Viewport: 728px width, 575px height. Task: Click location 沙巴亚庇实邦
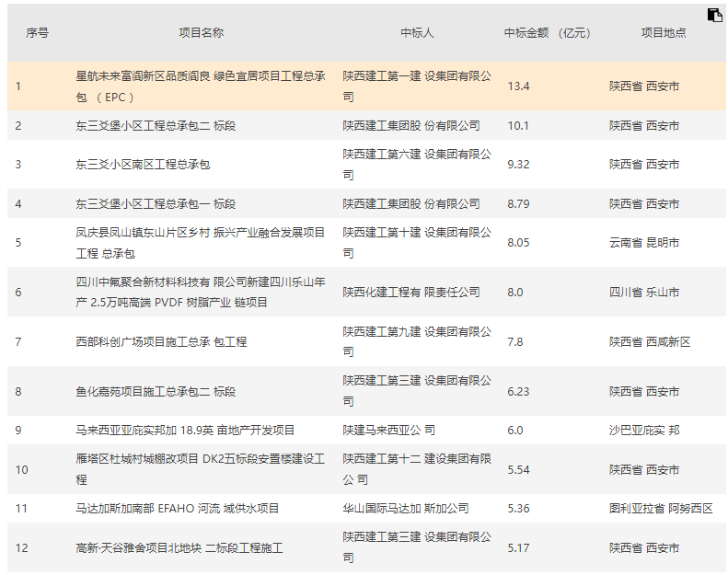pos(644,431)
